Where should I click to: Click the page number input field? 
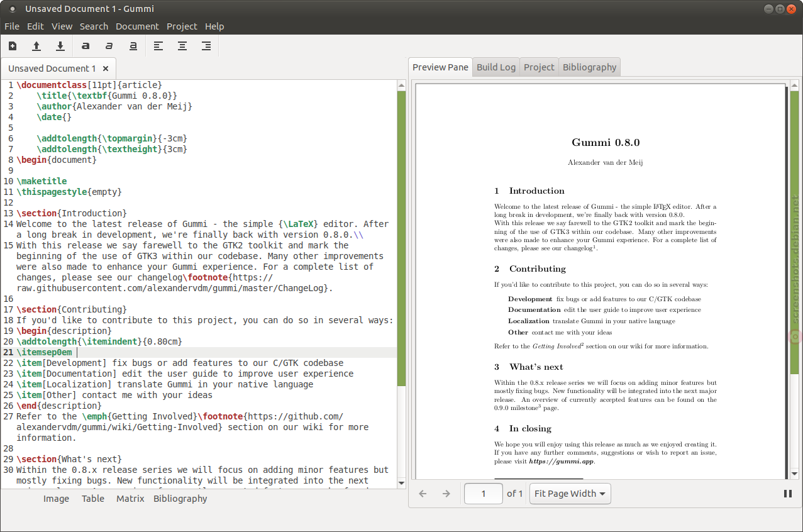point(484,494)
